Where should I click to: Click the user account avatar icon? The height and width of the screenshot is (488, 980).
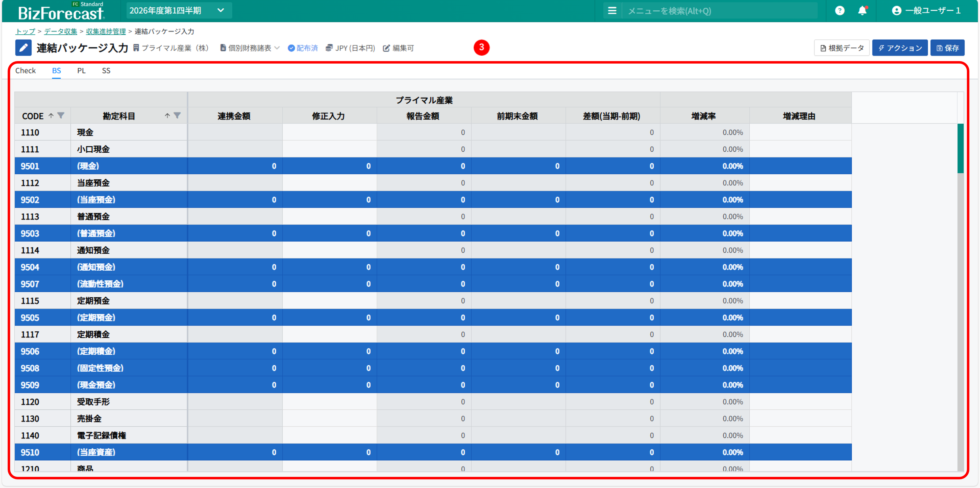coord(896,11)
